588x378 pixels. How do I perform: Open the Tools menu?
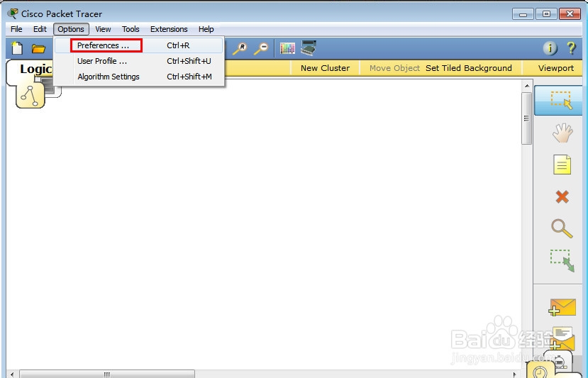tap(131, 29)
